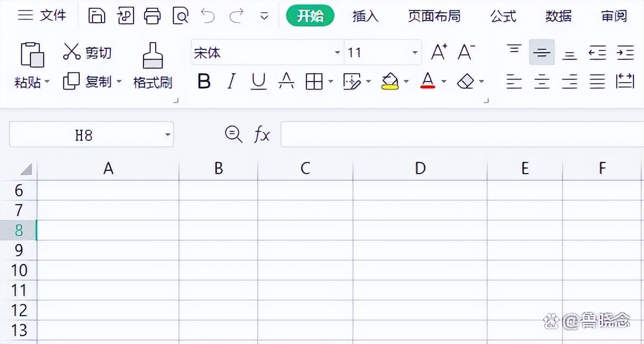Click the strikethrough A icon
The width and height of the screenshot is (644, 344).
click(287, 81)
